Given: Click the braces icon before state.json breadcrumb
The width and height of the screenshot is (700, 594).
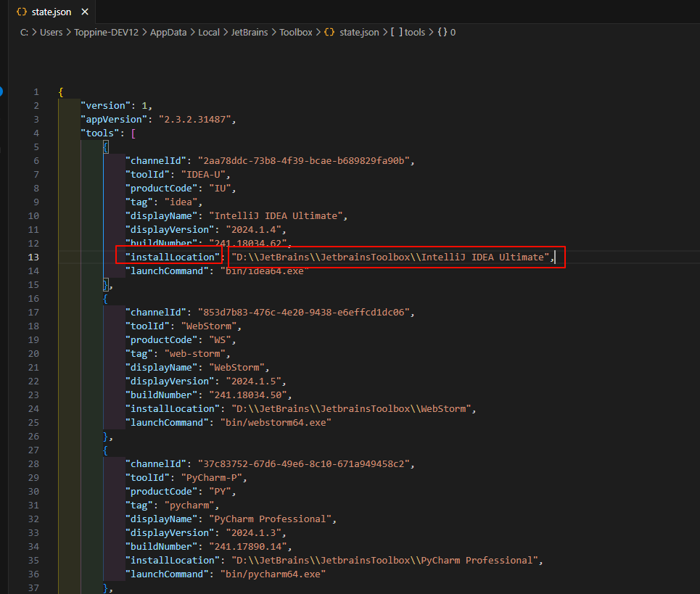Looking at the screenshot, I should [329, 33].
